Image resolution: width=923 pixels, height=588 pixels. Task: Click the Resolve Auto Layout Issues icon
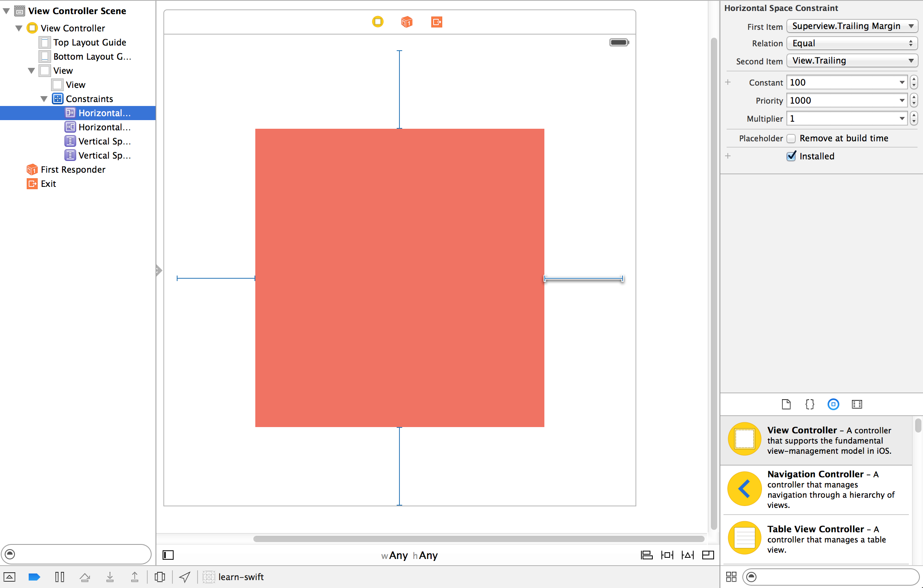[688, 555]
